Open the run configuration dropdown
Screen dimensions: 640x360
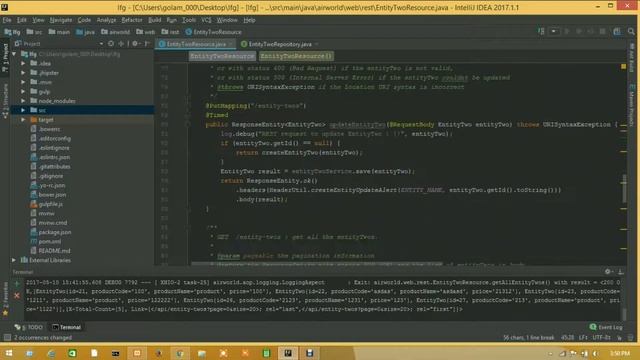pos(553,31)
